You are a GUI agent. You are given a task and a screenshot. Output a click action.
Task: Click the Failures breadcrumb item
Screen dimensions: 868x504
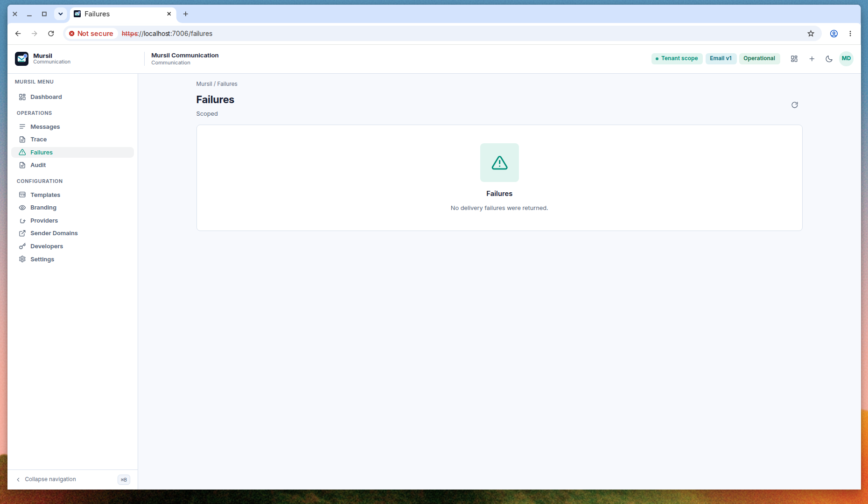[x=227, y=84]
